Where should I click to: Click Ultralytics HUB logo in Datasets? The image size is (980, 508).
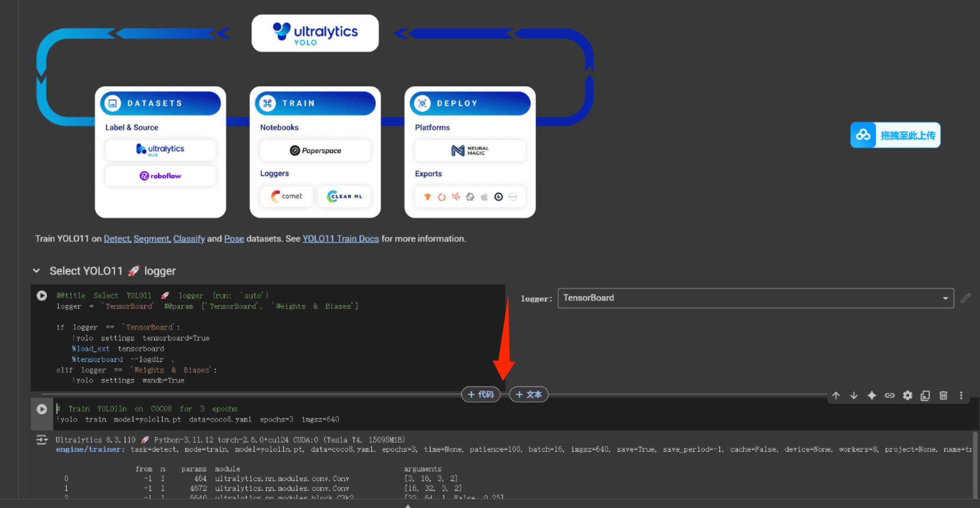point(160,149)
